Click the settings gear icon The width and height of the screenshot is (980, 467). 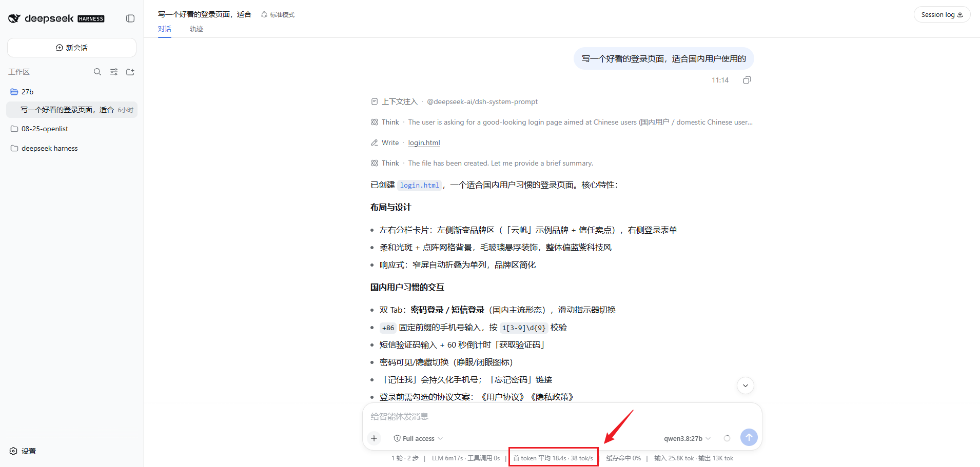tap(13, 451)
